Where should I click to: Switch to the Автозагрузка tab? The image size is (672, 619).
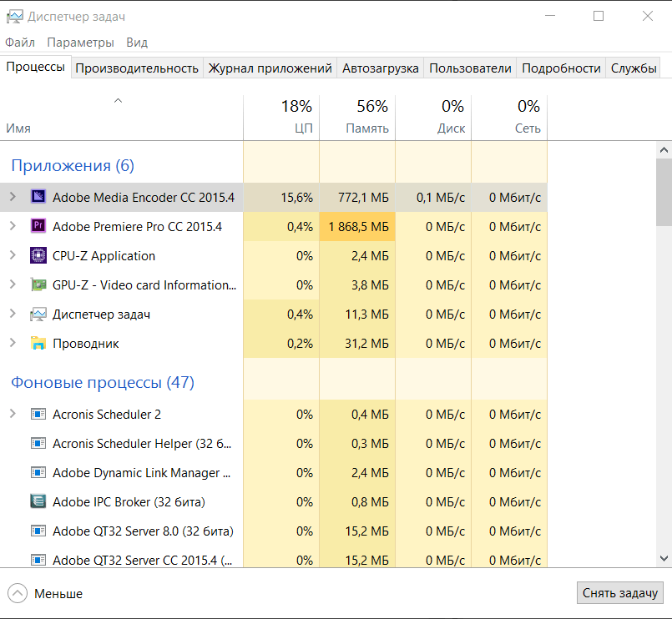tap(380, 68)
